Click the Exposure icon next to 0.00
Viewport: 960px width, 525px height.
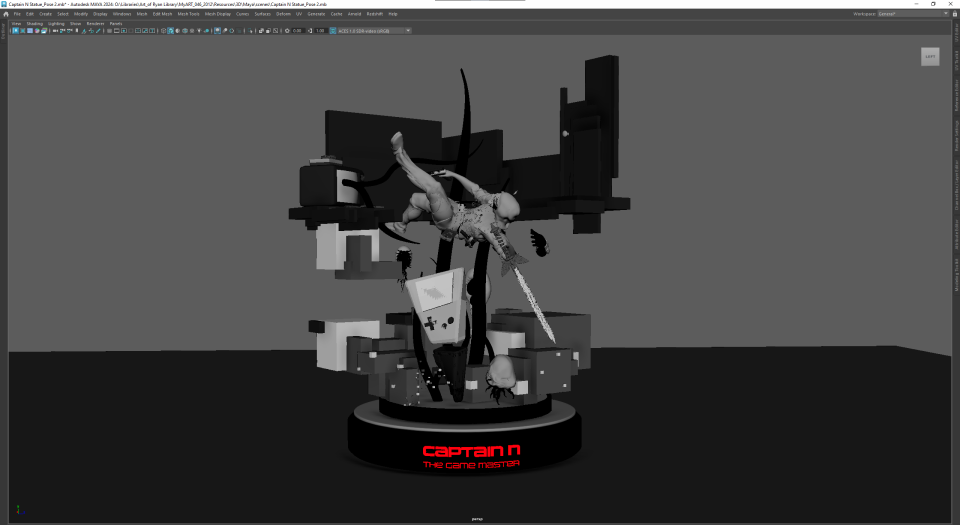(x=287, y=30)
